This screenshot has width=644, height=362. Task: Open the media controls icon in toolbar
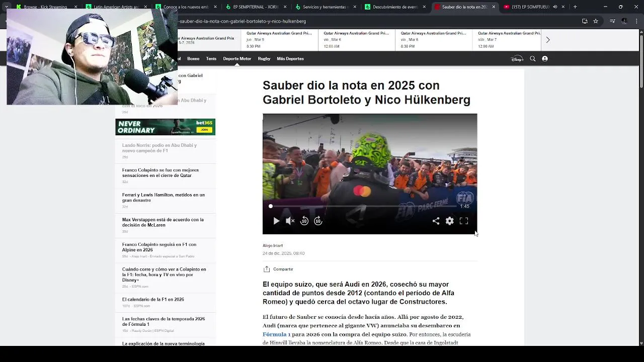(612, 21)
